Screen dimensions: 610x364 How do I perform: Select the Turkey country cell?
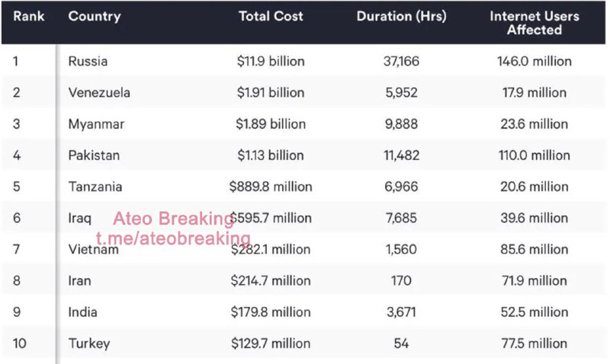click(88, 343)
